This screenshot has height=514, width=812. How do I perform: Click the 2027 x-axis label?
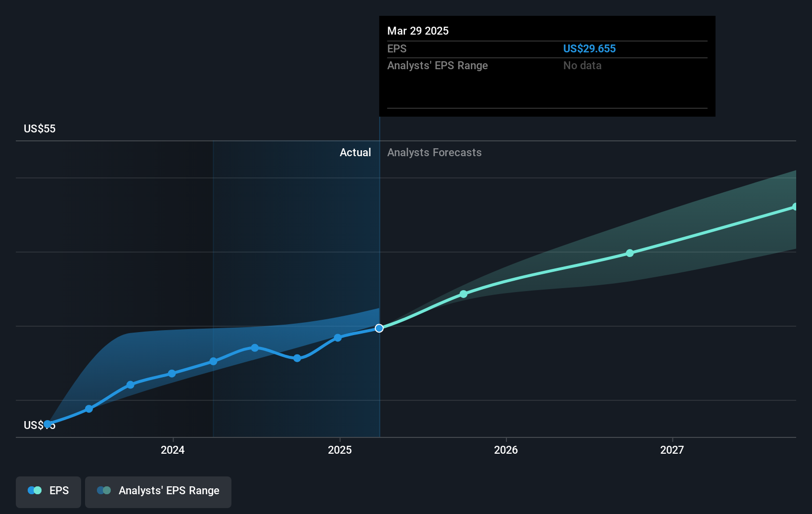click(x=672, y=450)
